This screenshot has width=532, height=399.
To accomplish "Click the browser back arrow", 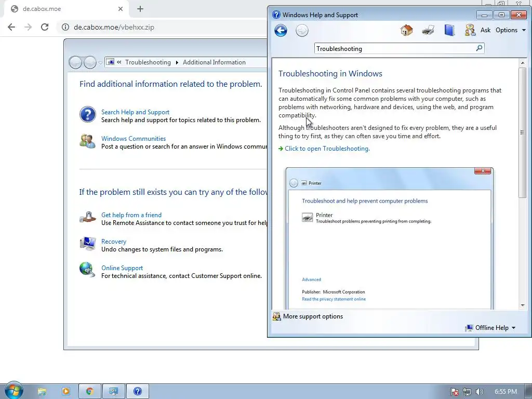I will [x=11, y=27].
